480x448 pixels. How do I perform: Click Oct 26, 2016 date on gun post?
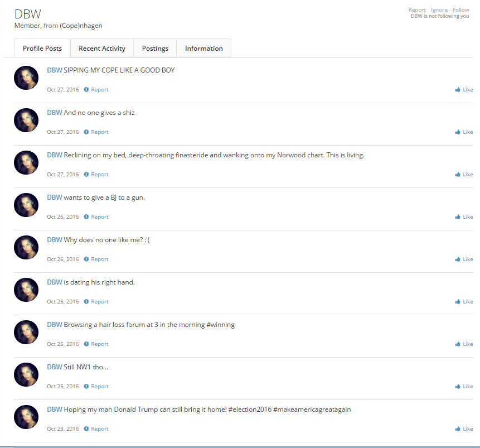point(63,217)
